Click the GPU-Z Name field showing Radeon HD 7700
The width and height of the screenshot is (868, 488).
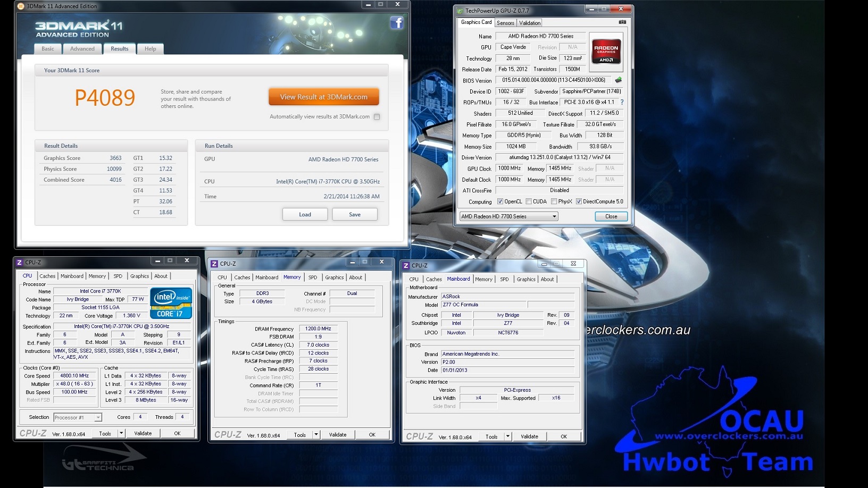tap(540, 36)
